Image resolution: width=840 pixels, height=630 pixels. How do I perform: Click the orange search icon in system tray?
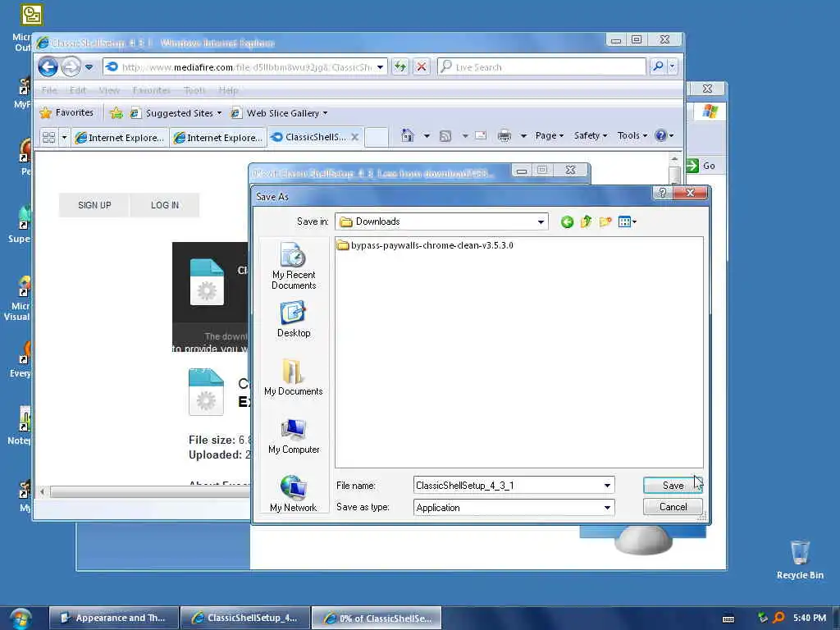coord(779,618)
